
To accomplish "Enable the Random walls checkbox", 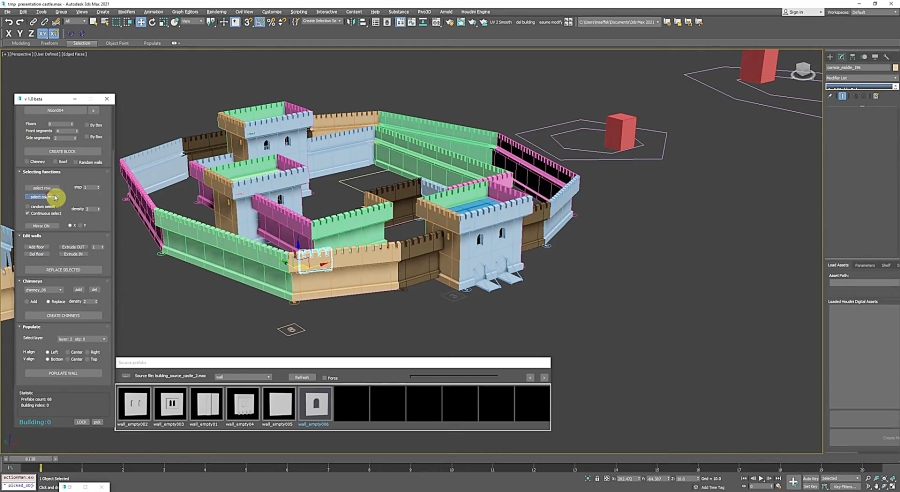I will [76, 162].
